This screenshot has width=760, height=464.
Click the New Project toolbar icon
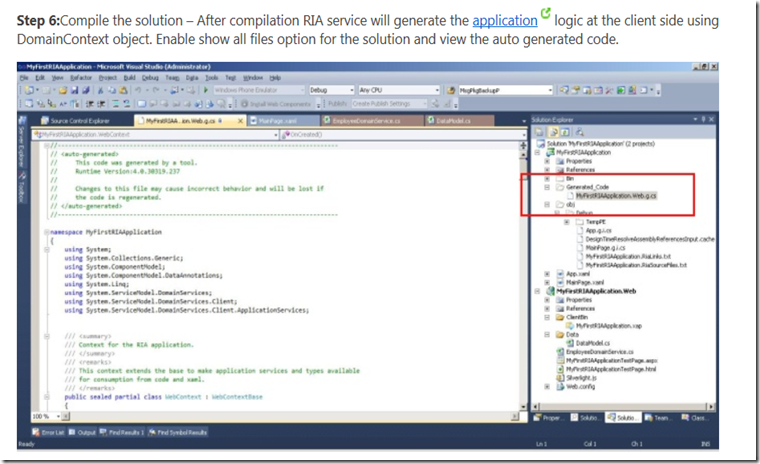[x=30, y=90]
